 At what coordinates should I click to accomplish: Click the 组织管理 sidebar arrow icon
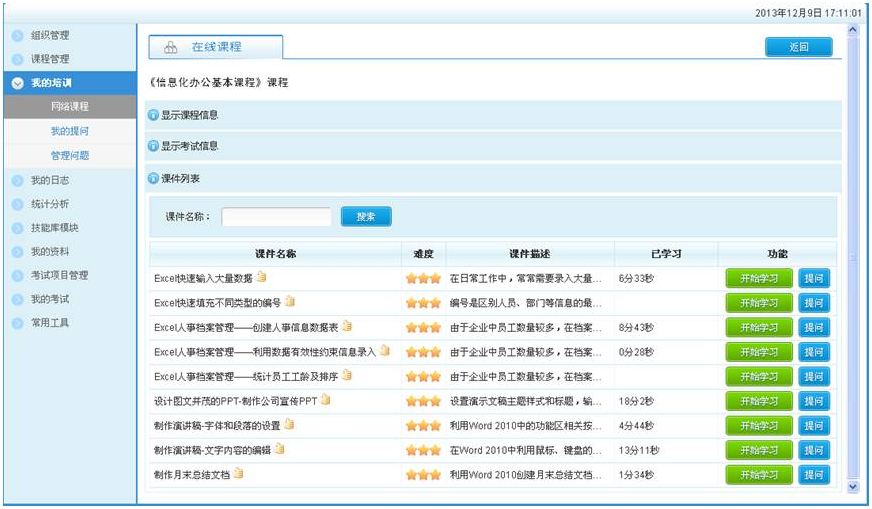point(17,36)
